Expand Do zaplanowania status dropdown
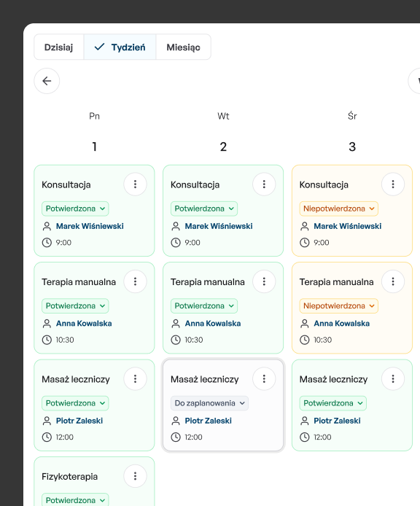 tap(209, 403)
